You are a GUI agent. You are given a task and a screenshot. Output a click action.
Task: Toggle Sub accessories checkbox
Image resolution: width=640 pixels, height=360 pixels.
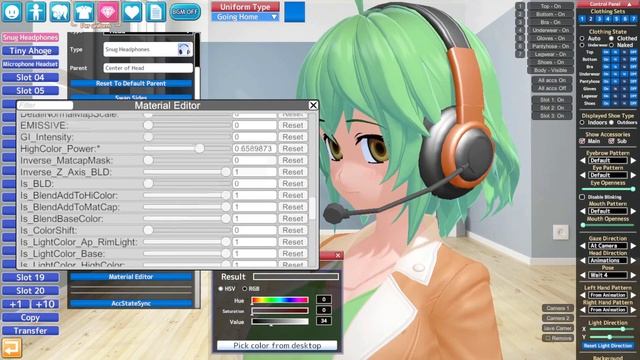611,141
